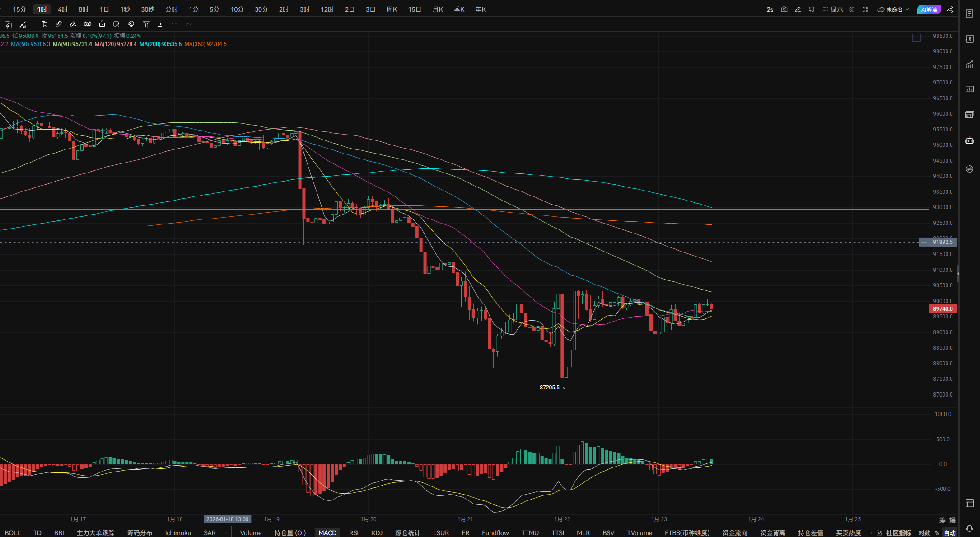The width and height of the screenshot is (980, 537).
Task: Click the filter funnel icon
Action: point(146,24)
